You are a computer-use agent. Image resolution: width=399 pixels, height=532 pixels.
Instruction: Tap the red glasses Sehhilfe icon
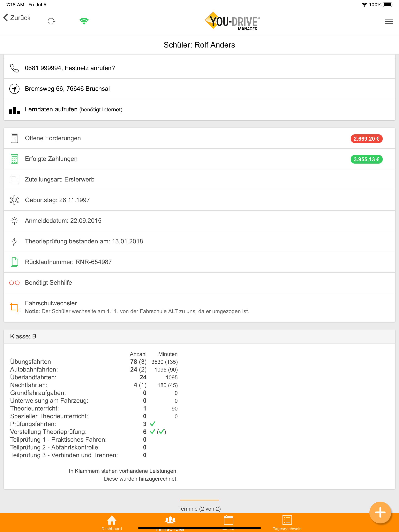[14, 283]
